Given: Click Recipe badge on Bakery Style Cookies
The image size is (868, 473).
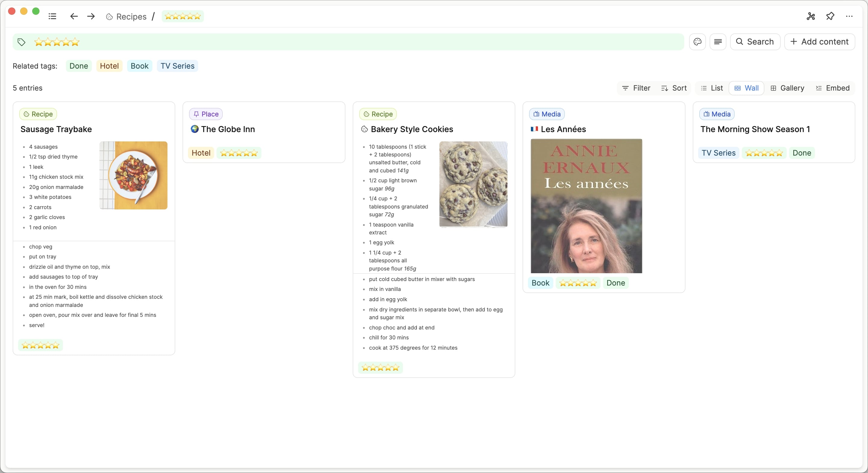Looking at the screenshot, I should [x=378, y=114].
